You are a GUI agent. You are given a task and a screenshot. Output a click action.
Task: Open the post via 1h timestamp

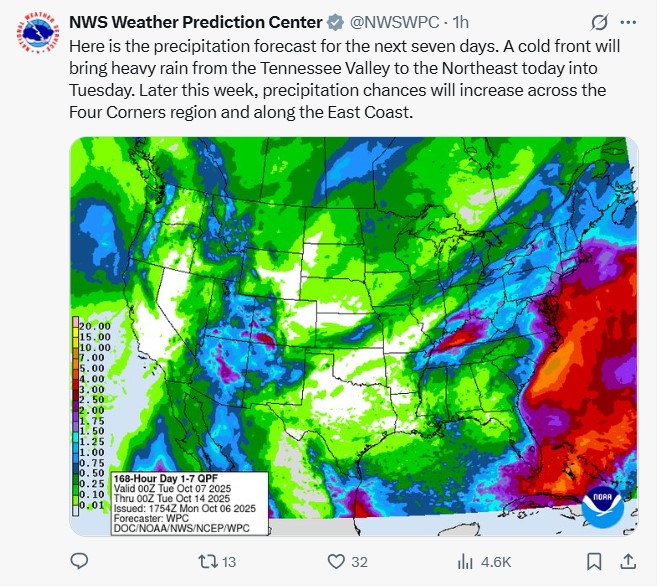click(x=462, y=22)
